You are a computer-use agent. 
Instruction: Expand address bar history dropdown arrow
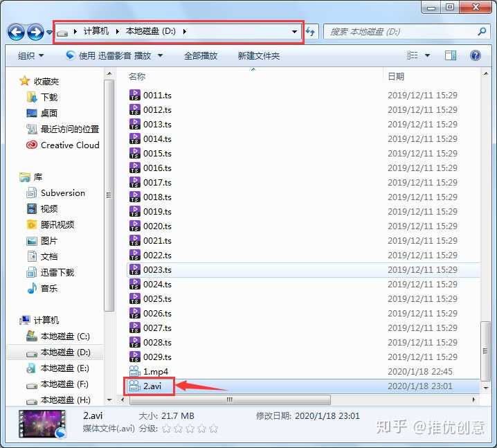pos(294,32)
